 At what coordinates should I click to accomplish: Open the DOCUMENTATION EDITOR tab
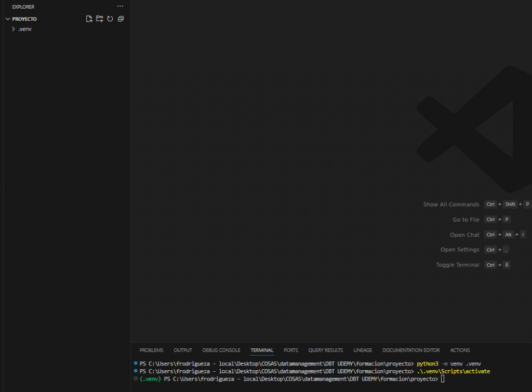(x=411, y=350)
